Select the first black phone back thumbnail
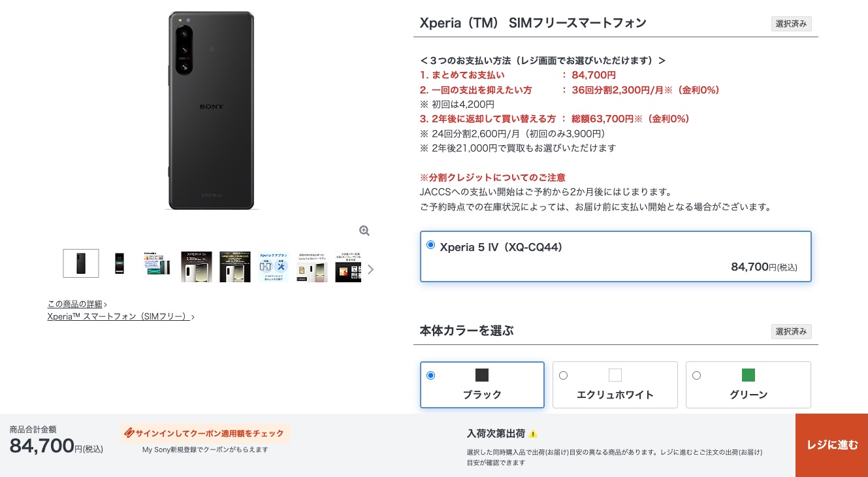The image size is (868, 477). 81,263
